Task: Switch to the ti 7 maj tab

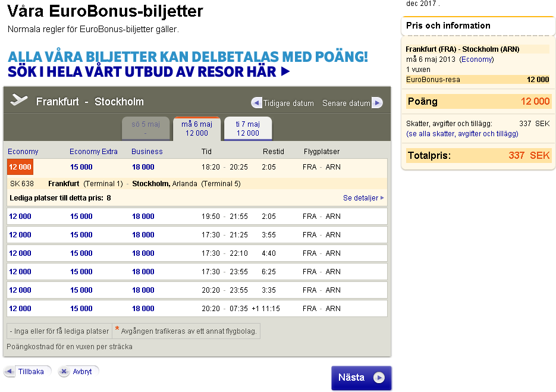Action: click(x=248, y=128)
